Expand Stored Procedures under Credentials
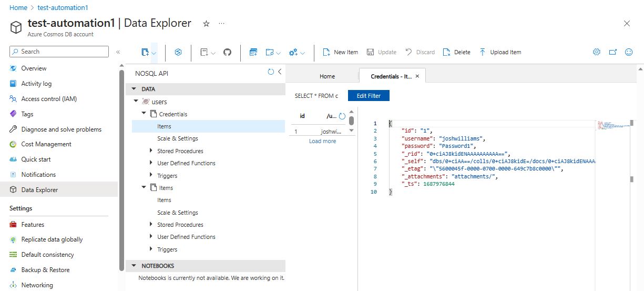The width and height of the screenshot is (644, 291). pos(151,151)
